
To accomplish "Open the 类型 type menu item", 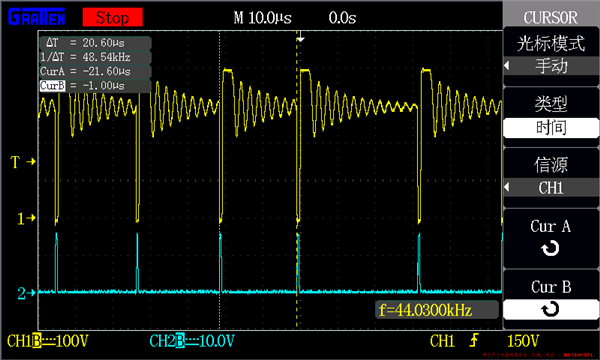I will pos(551,103).
